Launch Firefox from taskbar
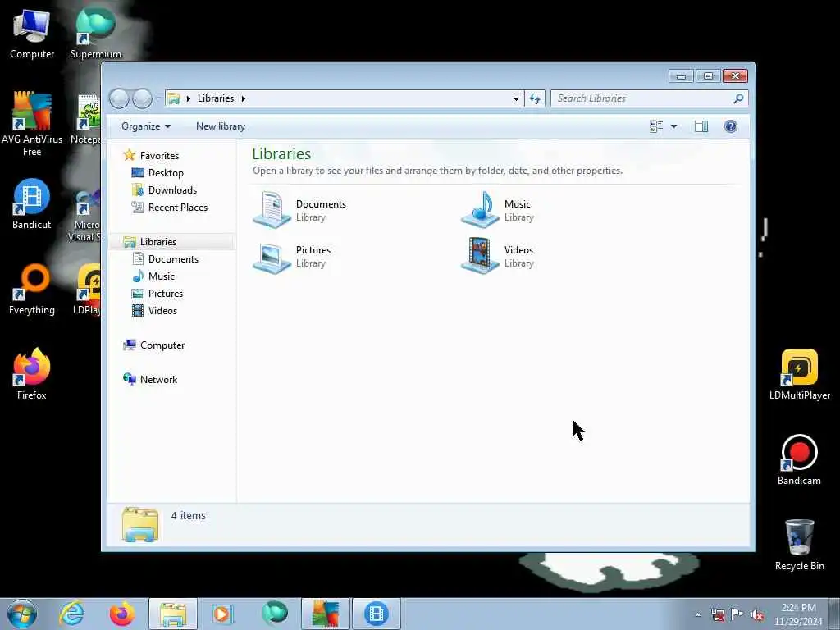 (122, 614)
